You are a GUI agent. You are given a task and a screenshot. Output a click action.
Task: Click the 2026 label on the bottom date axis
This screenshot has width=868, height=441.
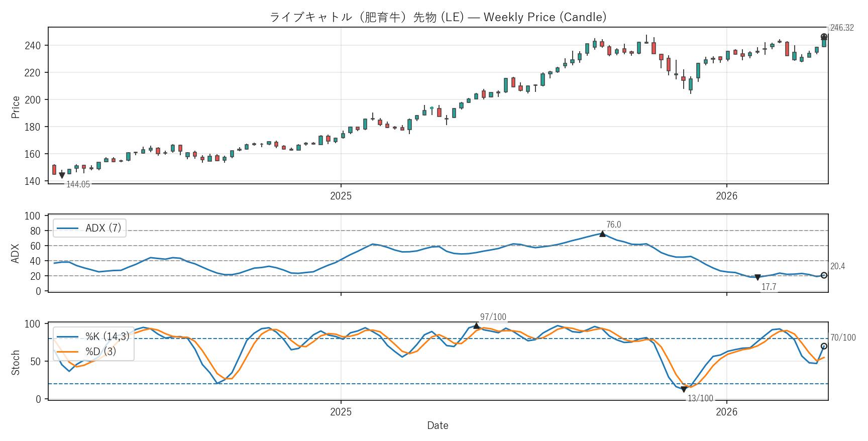[726, 412]
